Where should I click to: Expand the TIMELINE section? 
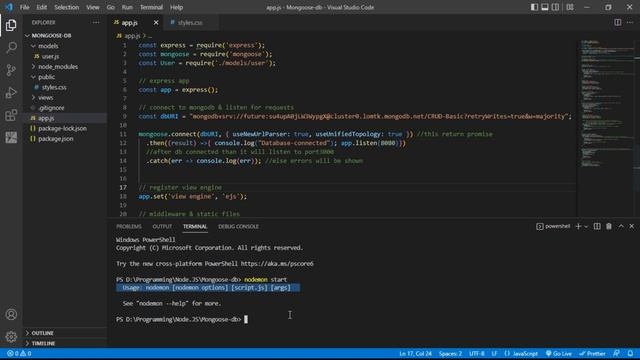(x=65, y=343)
